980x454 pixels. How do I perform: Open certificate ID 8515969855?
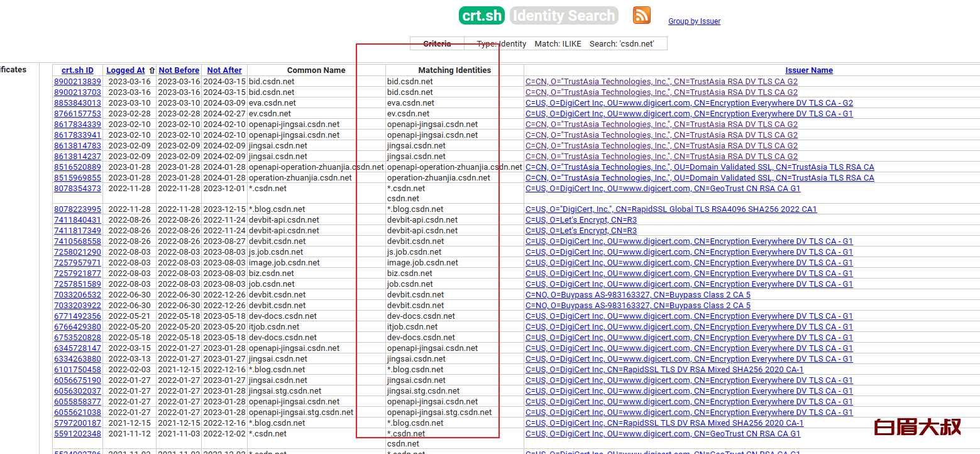point(77,178)
